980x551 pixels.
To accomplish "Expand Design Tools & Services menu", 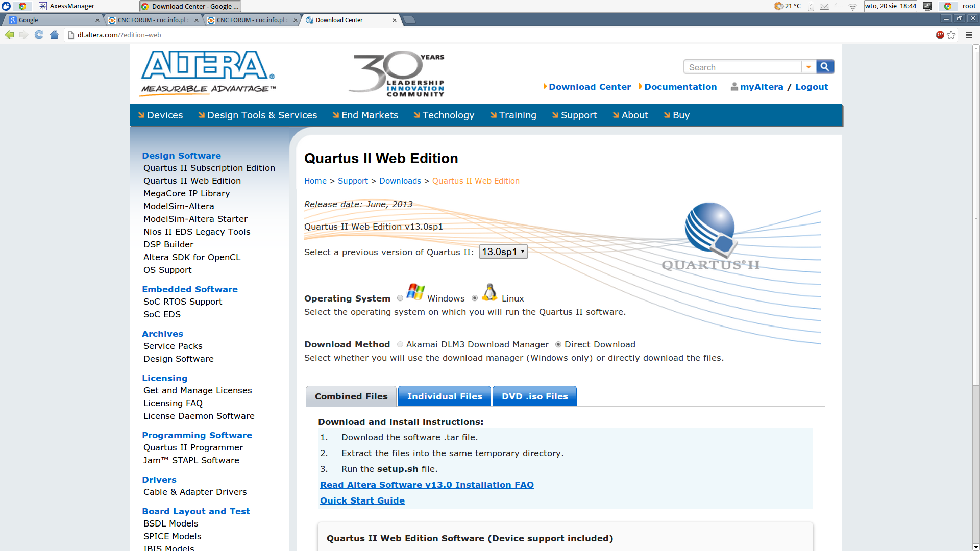I will point(257,115).
